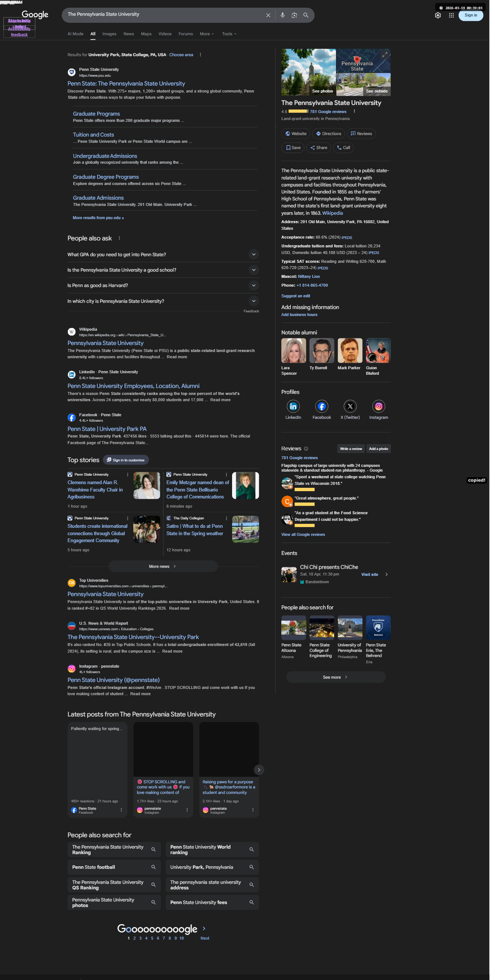Open options for Satire Daily Collegian story

[226, 519]
